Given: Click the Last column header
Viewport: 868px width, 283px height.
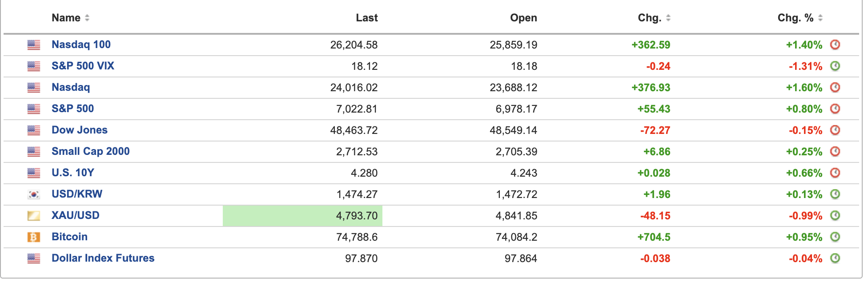Looking at the screenshot, I should pyautogui.click(x=366, y=18).
